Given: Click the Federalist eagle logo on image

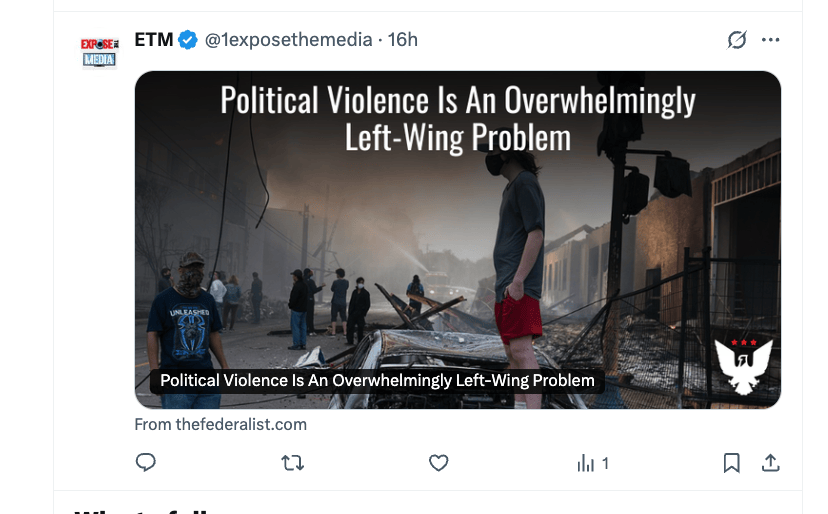Looking at the screenshot, I should coord(743,365).
